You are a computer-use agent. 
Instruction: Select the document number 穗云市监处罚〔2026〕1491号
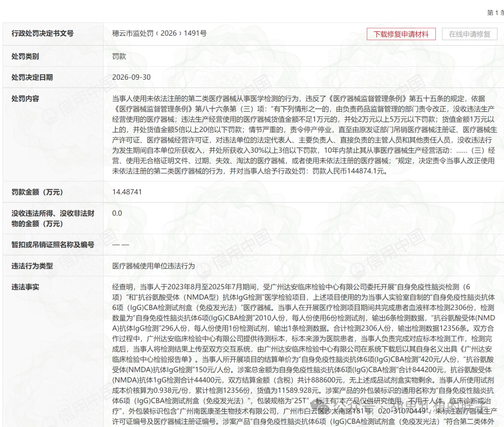160,34
